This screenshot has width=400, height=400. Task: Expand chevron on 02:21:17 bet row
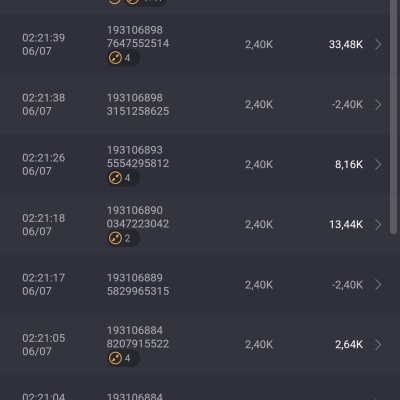378,285
